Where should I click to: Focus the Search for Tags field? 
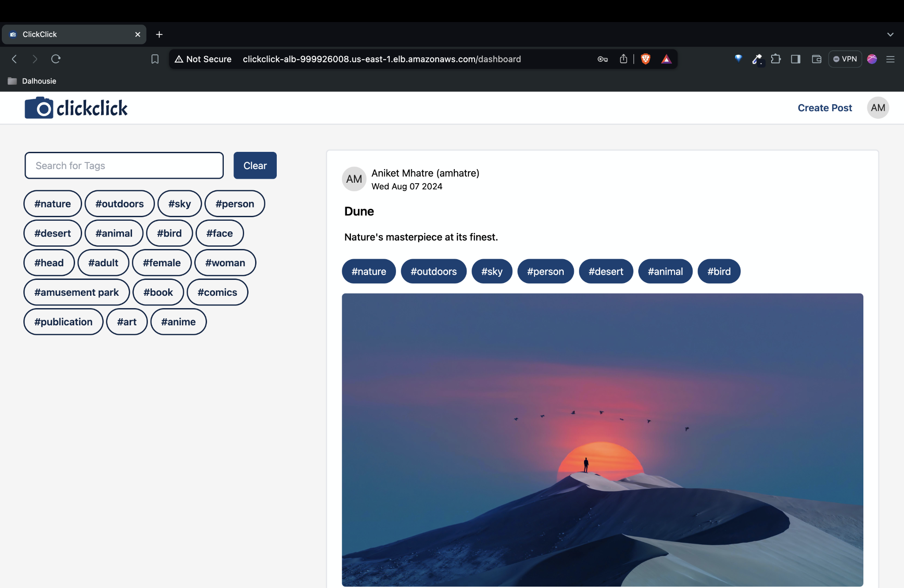pyautogui.click(x=124, y=166)
